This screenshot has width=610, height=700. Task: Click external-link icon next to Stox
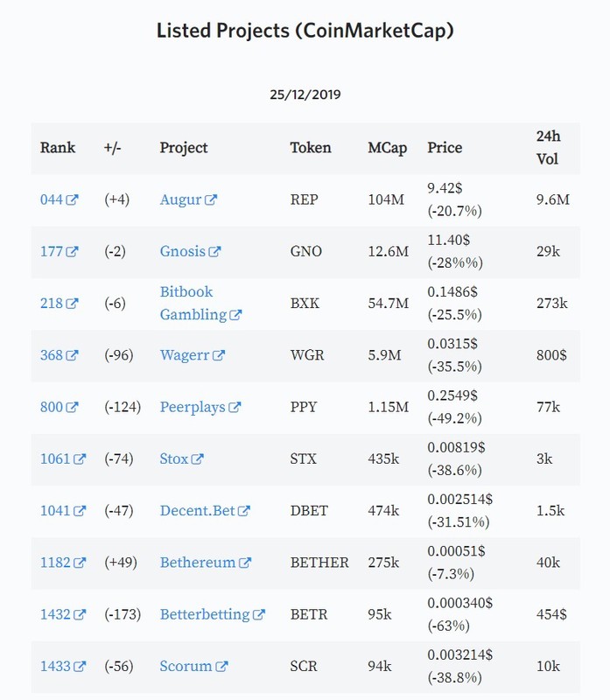coord(198,458)
